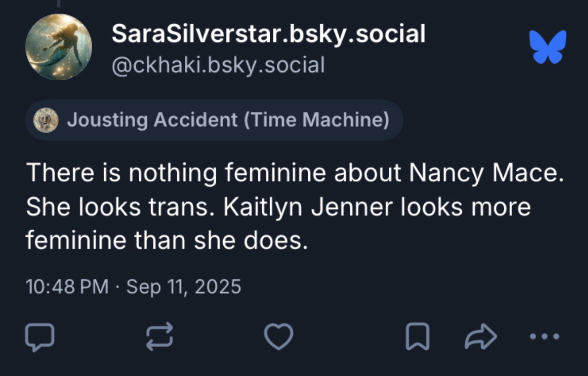Repost this post using the arrows icon

[159, 337]
